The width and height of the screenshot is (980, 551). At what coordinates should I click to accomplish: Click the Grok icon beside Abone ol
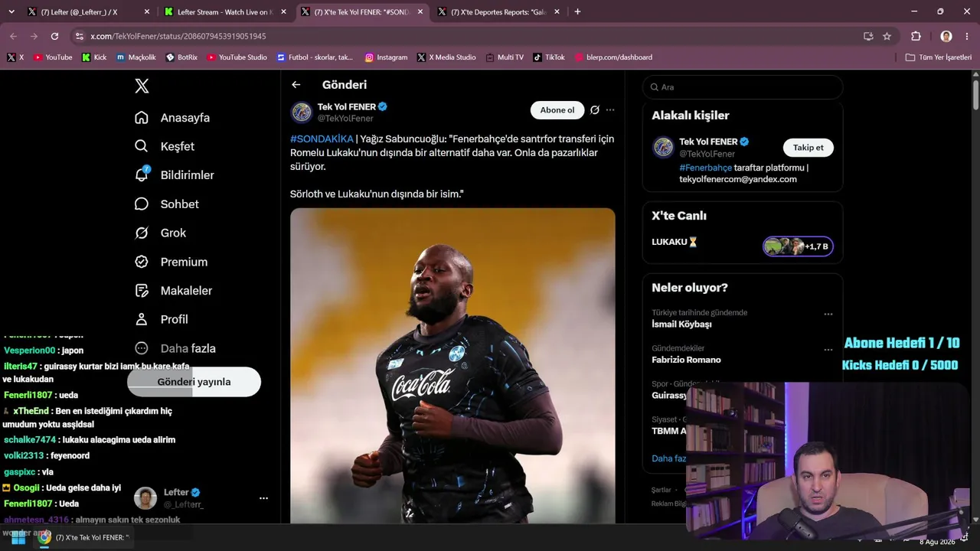(x=595, y=110)
